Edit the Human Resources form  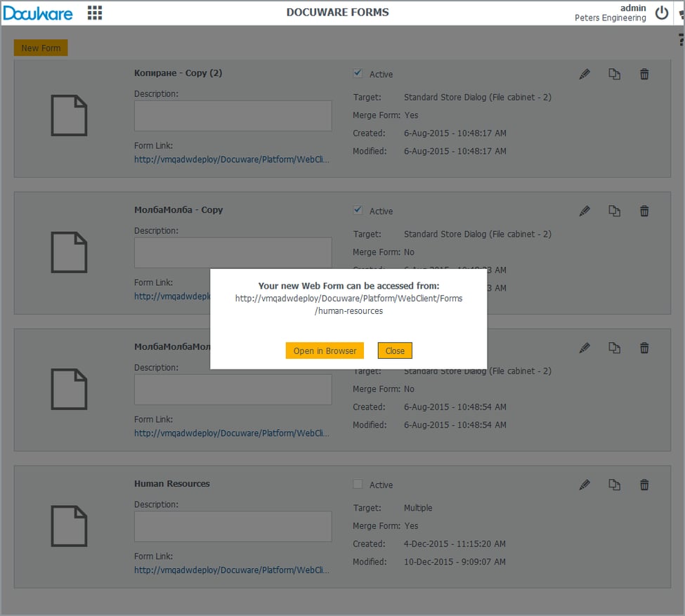point(585,485)
